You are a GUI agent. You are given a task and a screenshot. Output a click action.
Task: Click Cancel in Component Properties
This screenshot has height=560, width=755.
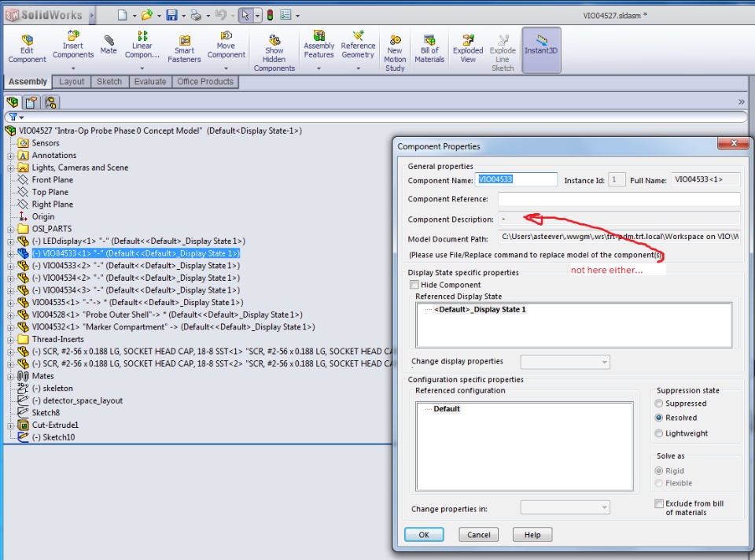coord(479,535)
